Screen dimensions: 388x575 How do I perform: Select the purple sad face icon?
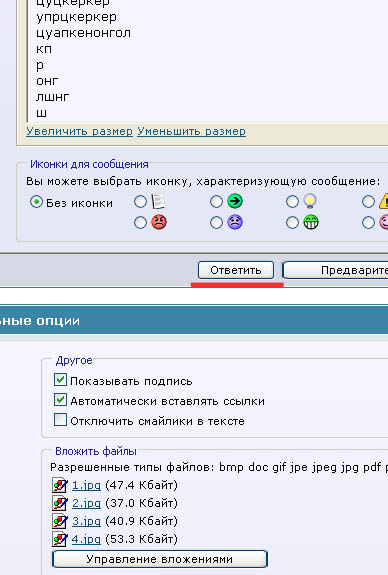[235, 222]
